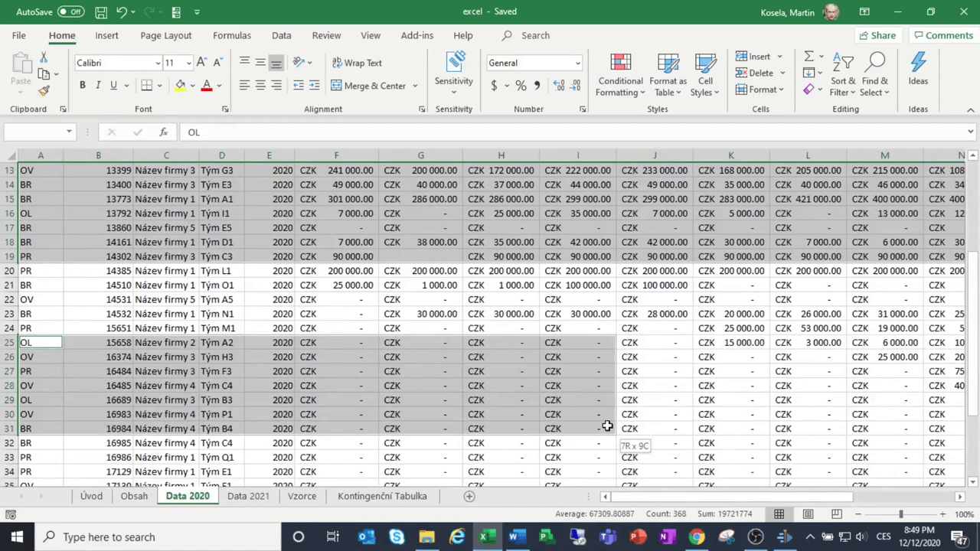
Task: Apply Bold formatting to selection
Action: pos(83,86)
